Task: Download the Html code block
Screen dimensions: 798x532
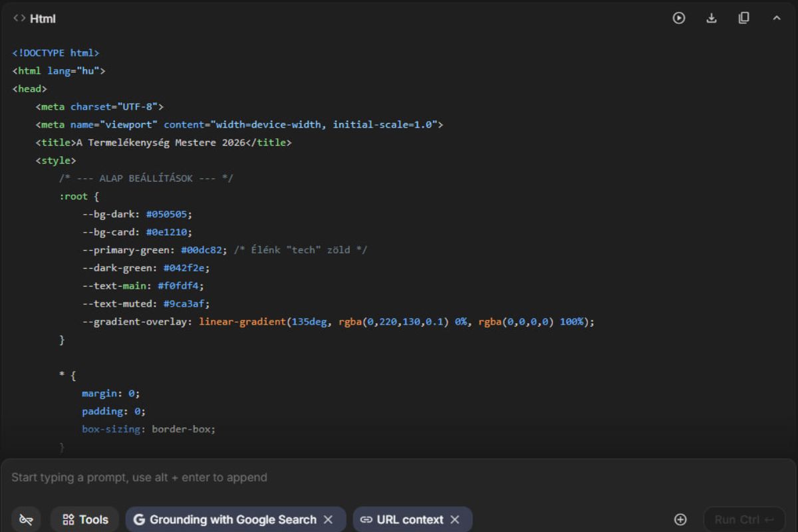Action: [x=712, y=19]
